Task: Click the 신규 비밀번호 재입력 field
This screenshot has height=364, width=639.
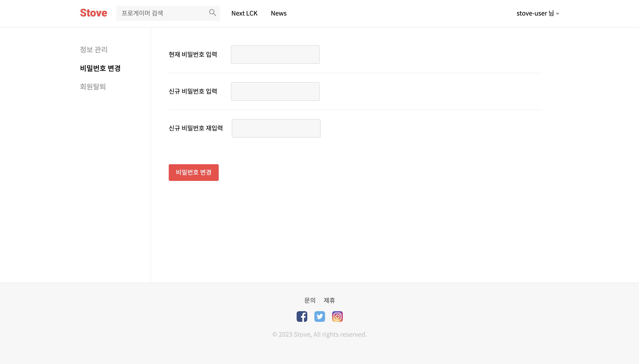Action: (276, 128)
